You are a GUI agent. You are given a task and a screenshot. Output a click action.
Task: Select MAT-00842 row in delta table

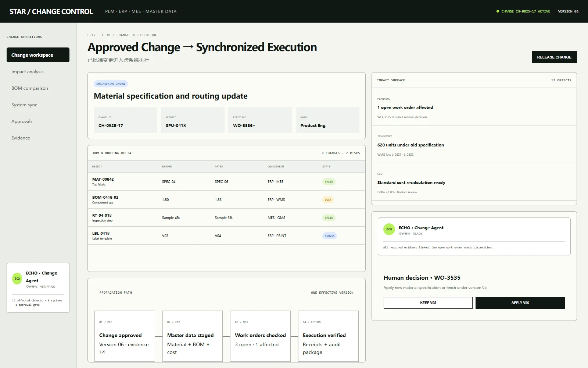(x=226, y=181)
